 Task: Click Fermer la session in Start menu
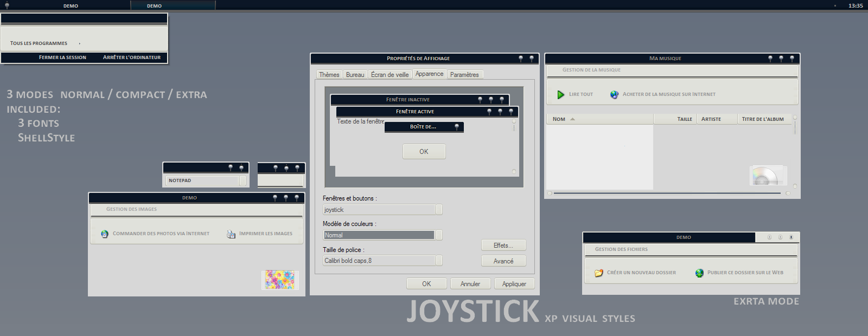click(x=62, y=57)
